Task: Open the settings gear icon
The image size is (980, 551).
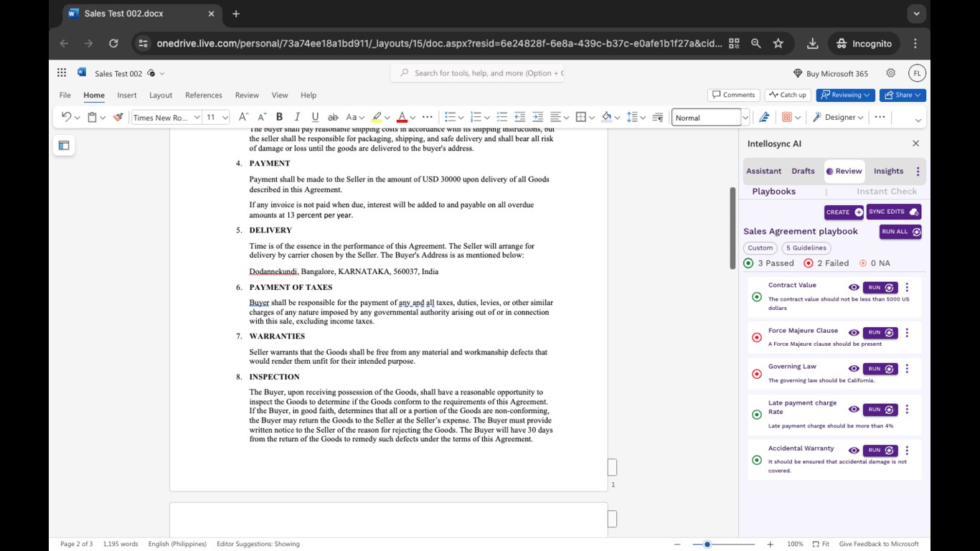Action: pyautogui.click(x=891, y=73)
